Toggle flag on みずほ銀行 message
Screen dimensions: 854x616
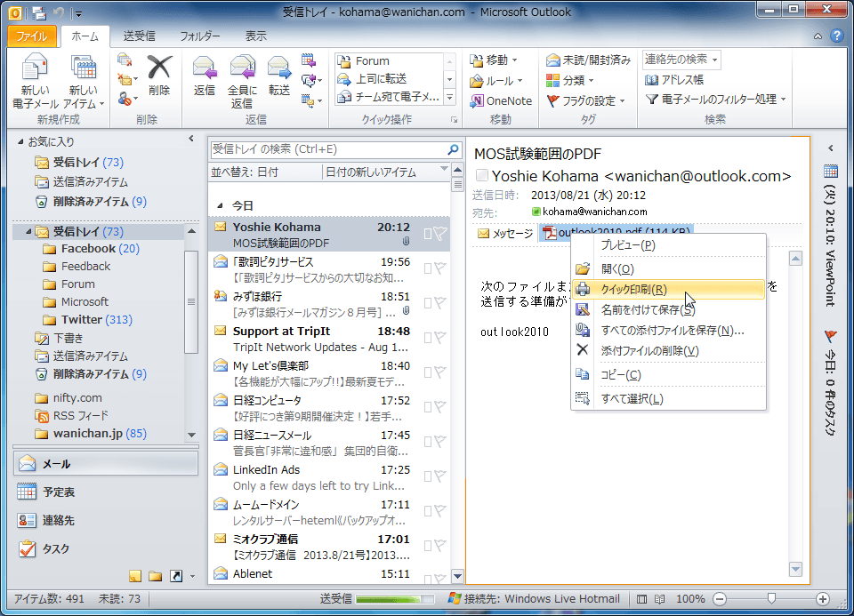pos(440,302)
